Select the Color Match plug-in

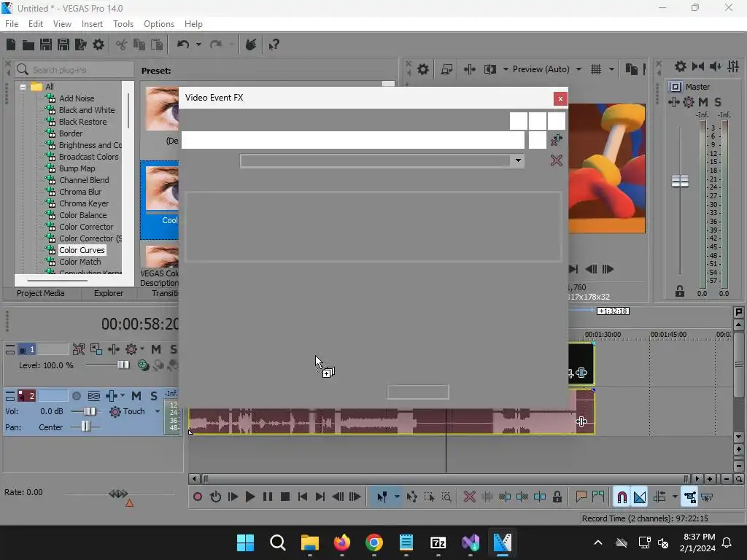(80, 262)
